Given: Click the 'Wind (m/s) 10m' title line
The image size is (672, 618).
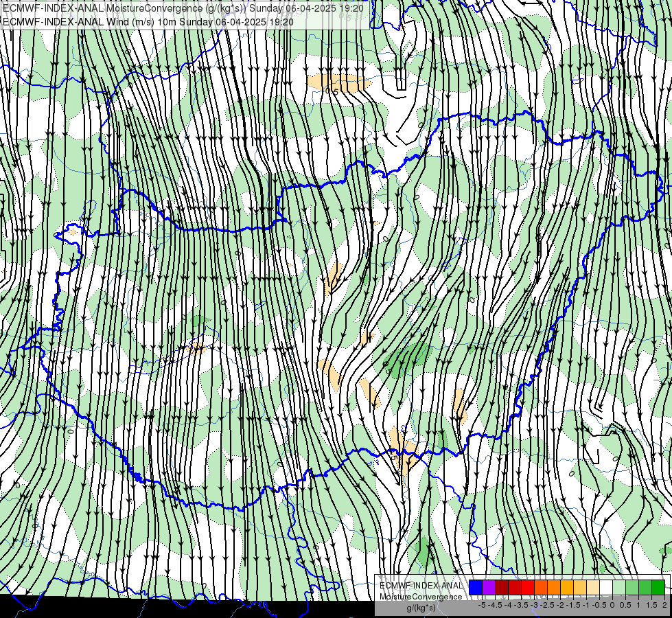Looking at the screenshot, I should (148, 22).
